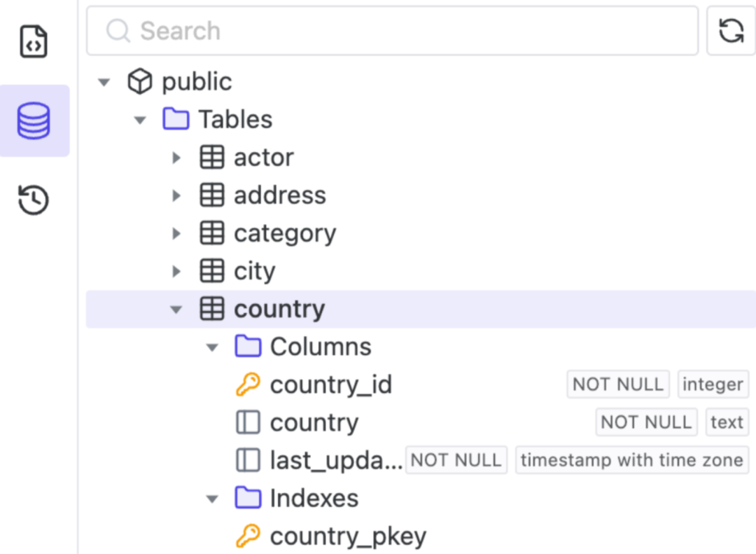Click the category table grid icon
Viewport: 756px width, 554px height.
212,233
